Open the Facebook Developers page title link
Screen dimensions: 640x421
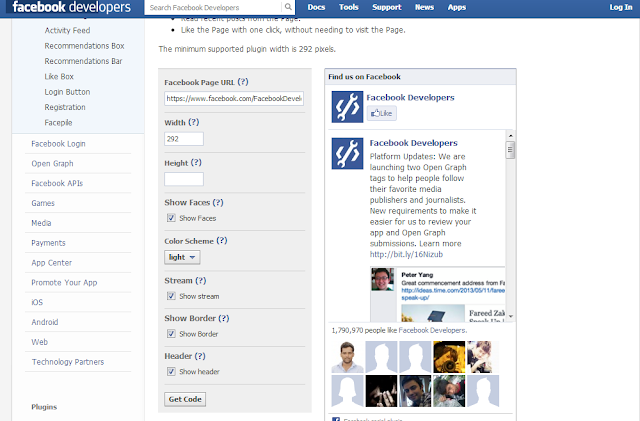(410, 97)
